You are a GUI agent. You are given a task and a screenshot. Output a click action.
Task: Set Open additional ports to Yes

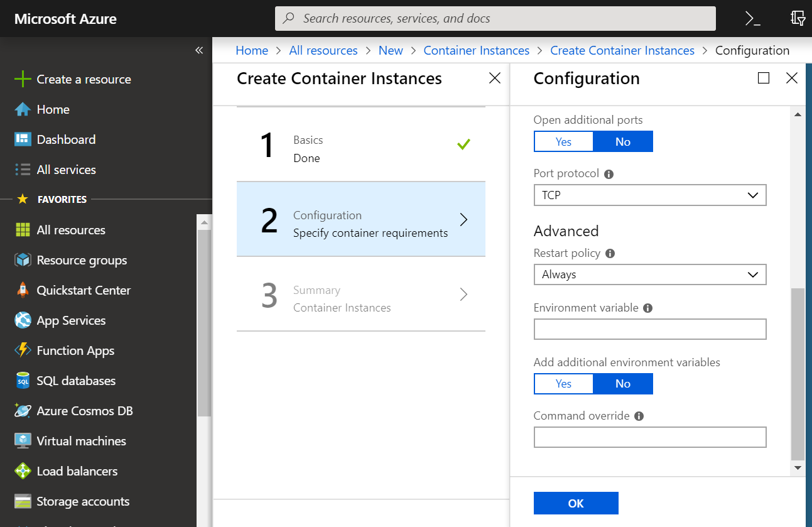pos(563,141)
